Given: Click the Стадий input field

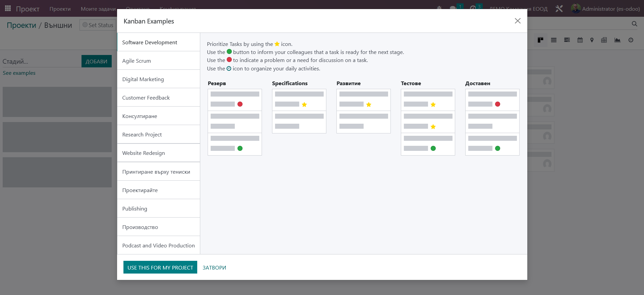Looking at the screenshot, I should click(42, 61).
